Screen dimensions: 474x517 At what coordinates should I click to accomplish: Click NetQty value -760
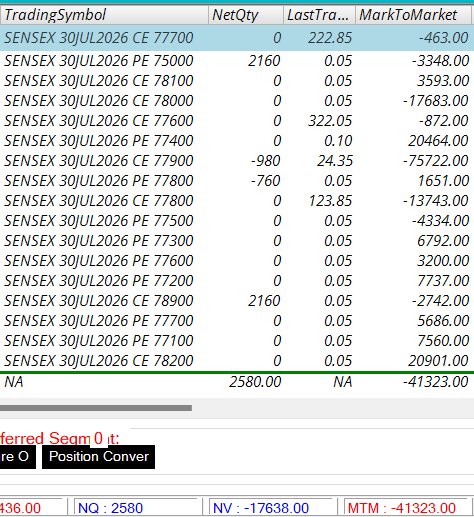tap(266, 181)
